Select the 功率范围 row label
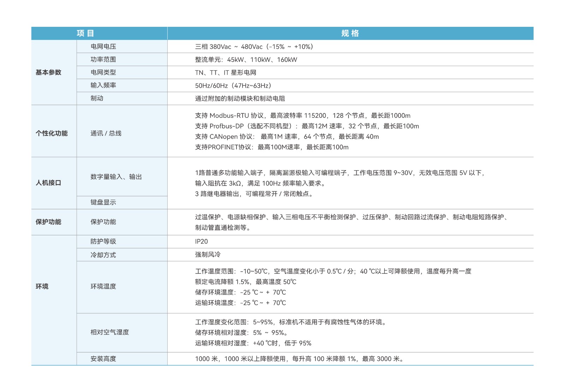565x392 pixels. [x=103, y=60]
